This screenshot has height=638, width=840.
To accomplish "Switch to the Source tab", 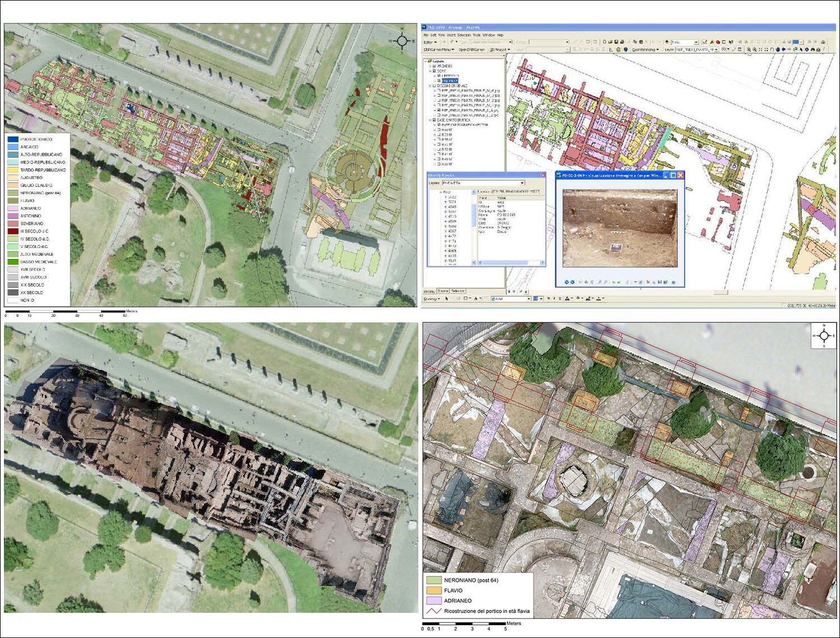I will click(443, 291).
